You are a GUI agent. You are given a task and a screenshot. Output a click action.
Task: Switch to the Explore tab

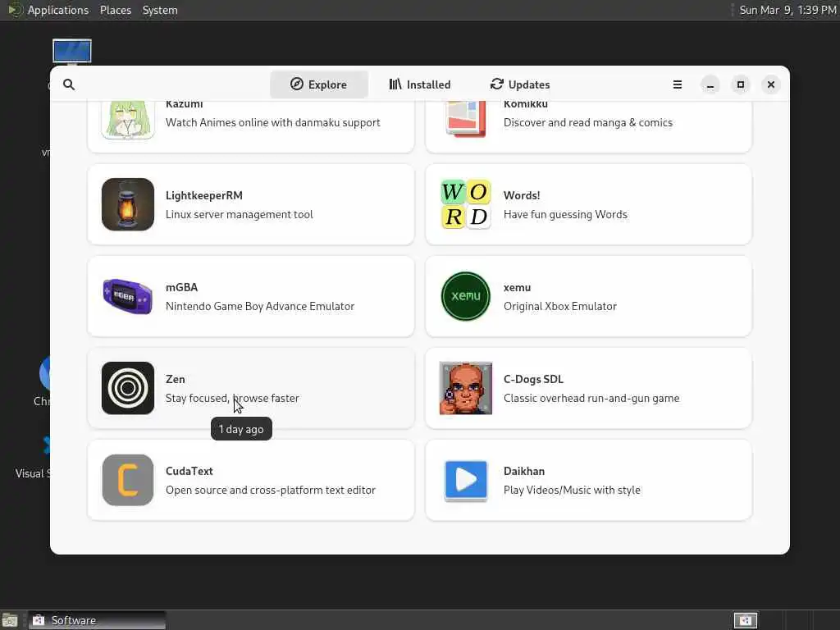pyautogui.click(x=319, y=84)
